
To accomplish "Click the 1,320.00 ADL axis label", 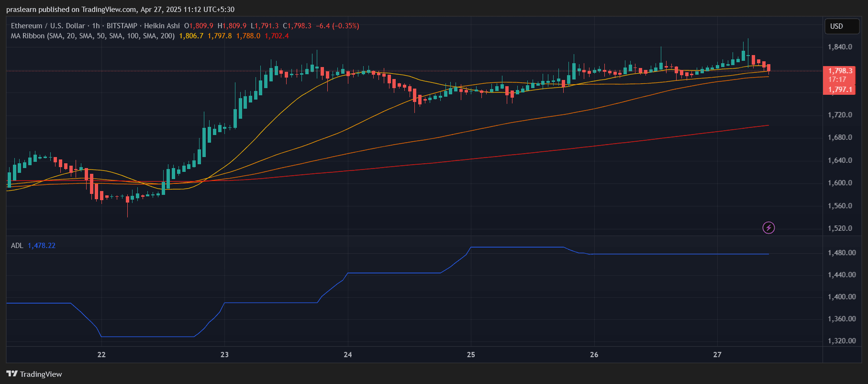I will (x=842, y=341).
